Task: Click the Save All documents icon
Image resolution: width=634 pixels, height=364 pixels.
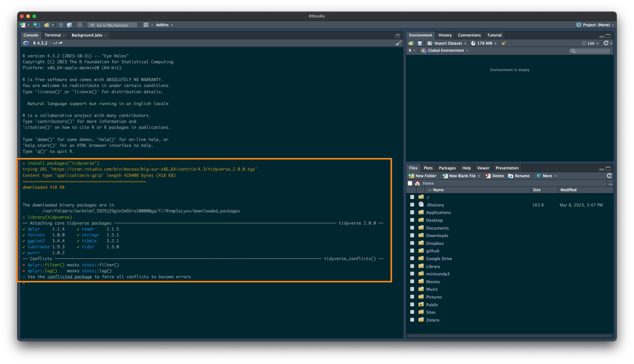Action: click(x=69, y=25)
